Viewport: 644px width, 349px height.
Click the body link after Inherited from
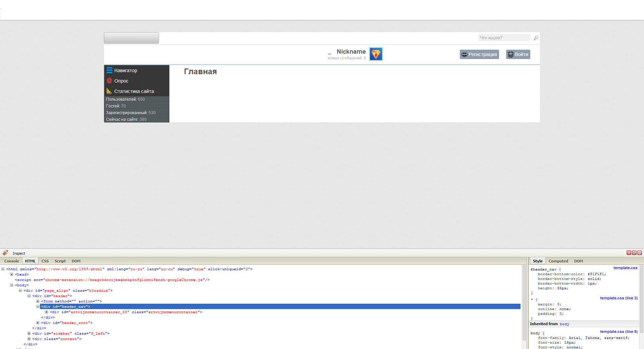click(565, 324)
